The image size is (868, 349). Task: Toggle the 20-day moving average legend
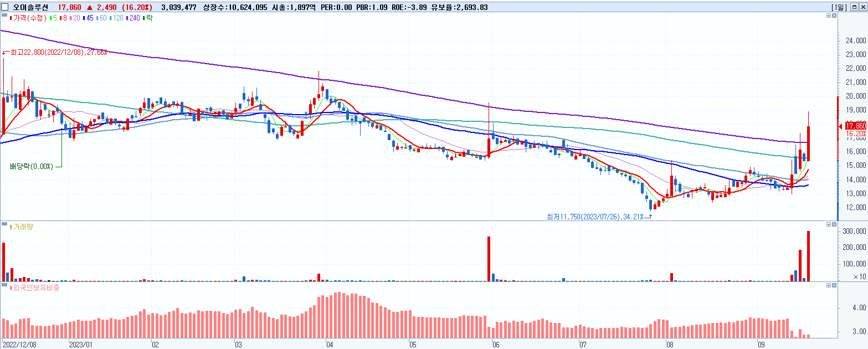click(x=74, y=18)
